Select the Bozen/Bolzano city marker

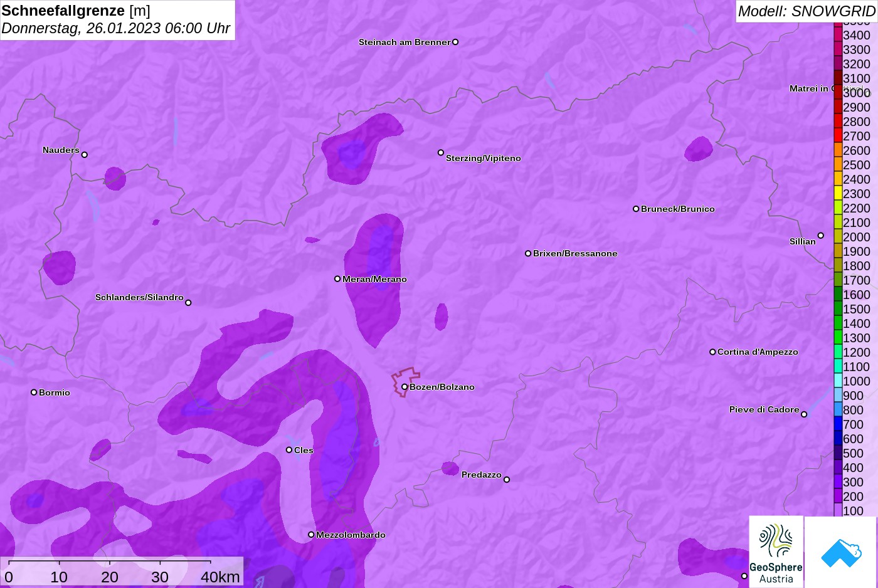[x=405, y=387]
